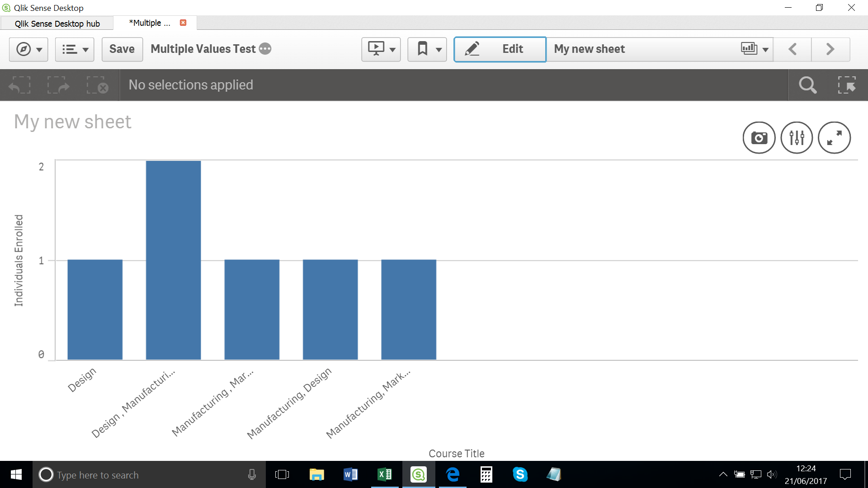868x488 pixels.
Task: Open the selections tool
Action: point(846,85)
